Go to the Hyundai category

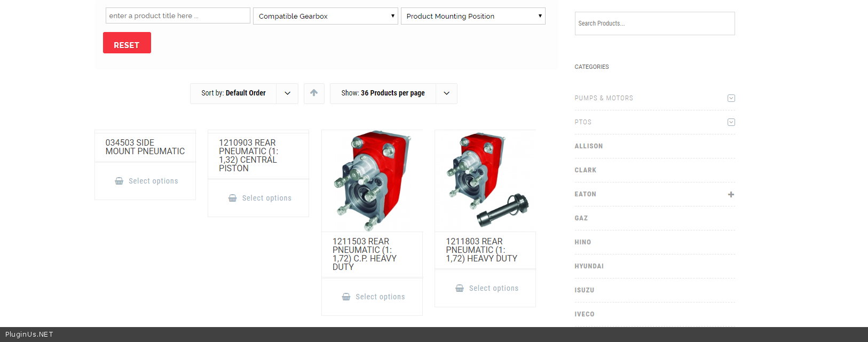coord(589,266)
